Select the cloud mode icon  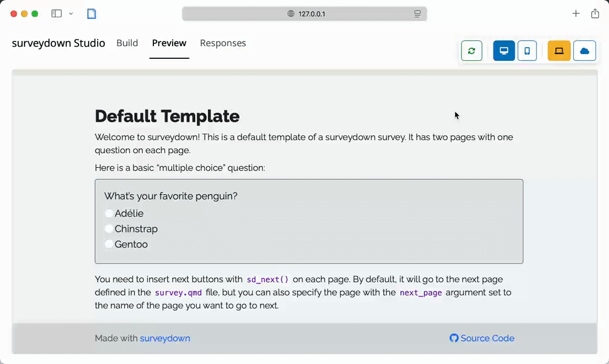pyautogui.click(x=584, y=51)
